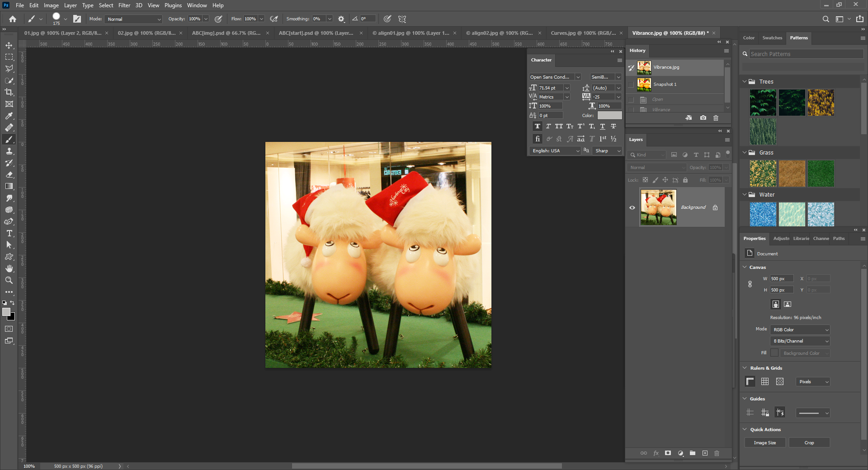Add layer mask in Layers panel

pyautogui.click(x=668, y=453)
